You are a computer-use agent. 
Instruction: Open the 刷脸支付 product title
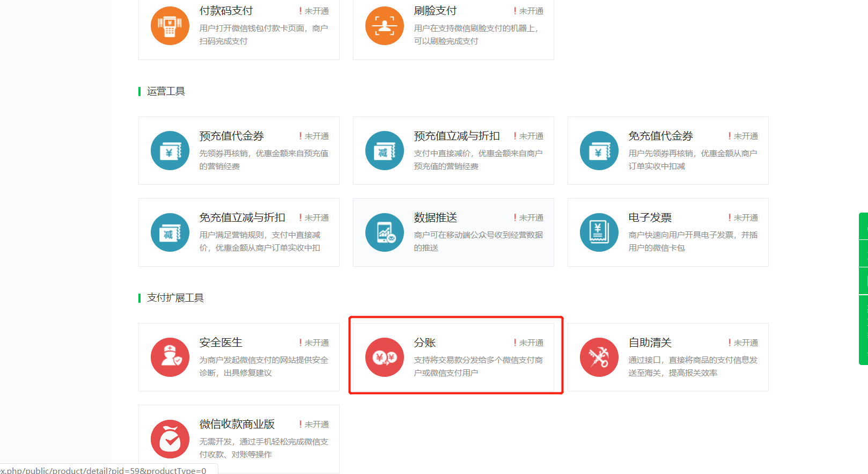pyautogui.click(x=435, y=11)
